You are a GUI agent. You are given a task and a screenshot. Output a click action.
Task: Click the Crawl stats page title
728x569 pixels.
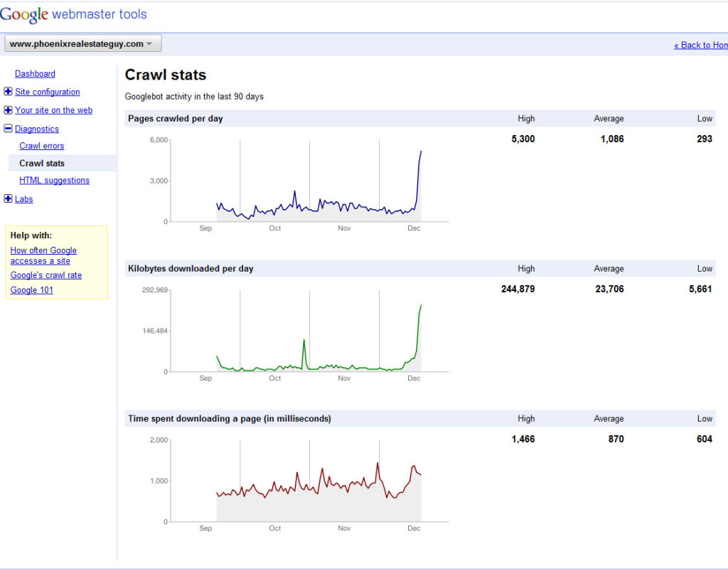tap(165, 75)
